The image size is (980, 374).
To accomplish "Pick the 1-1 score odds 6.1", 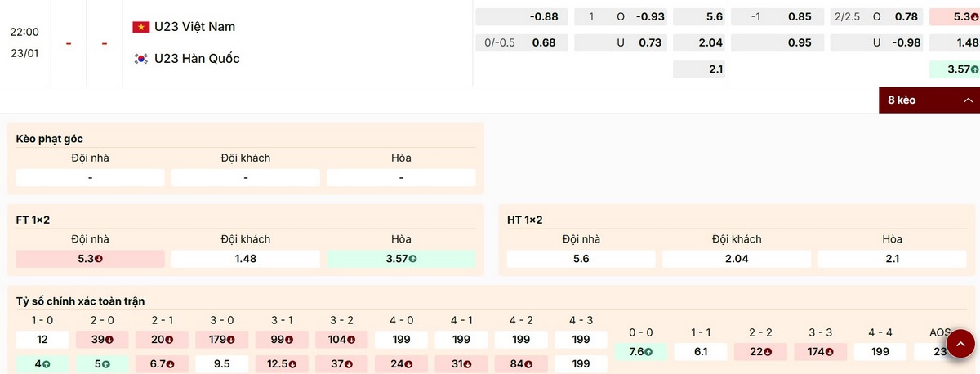I will point(700,352).
